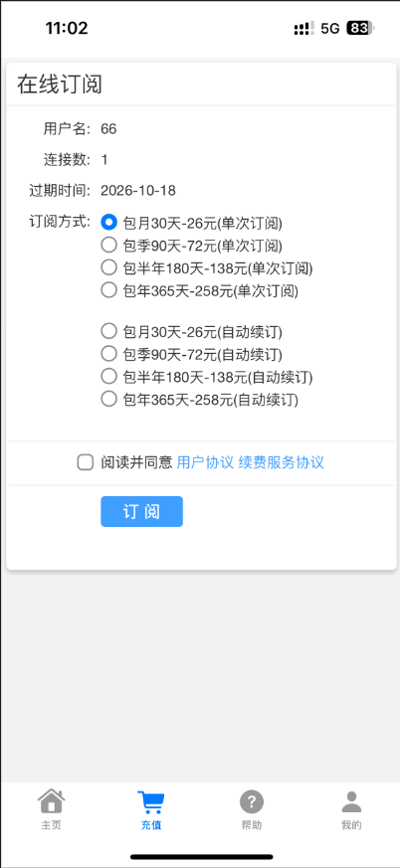Open the 续费服务协议 link

(x=281, y=462)
